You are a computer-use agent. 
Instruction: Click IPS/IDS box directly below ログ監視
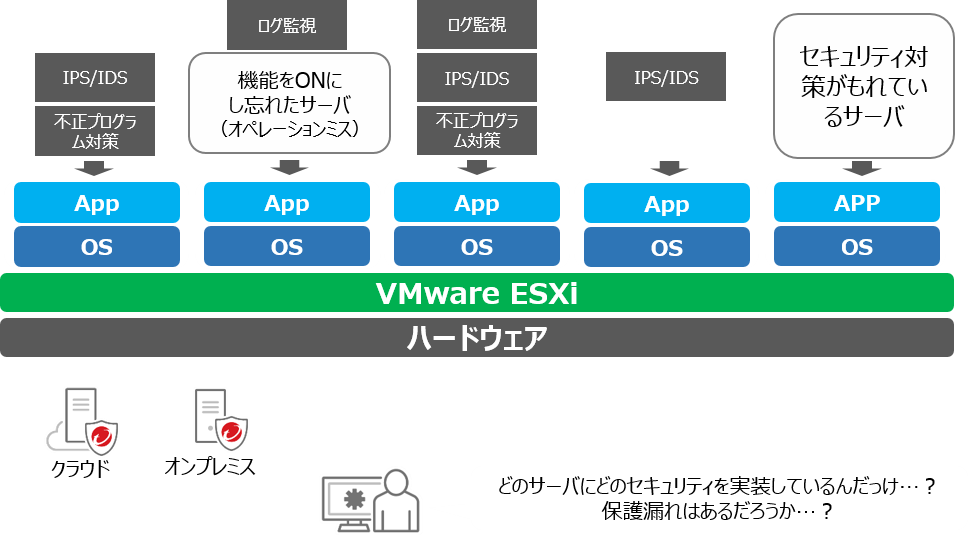(x=477, y=78)
